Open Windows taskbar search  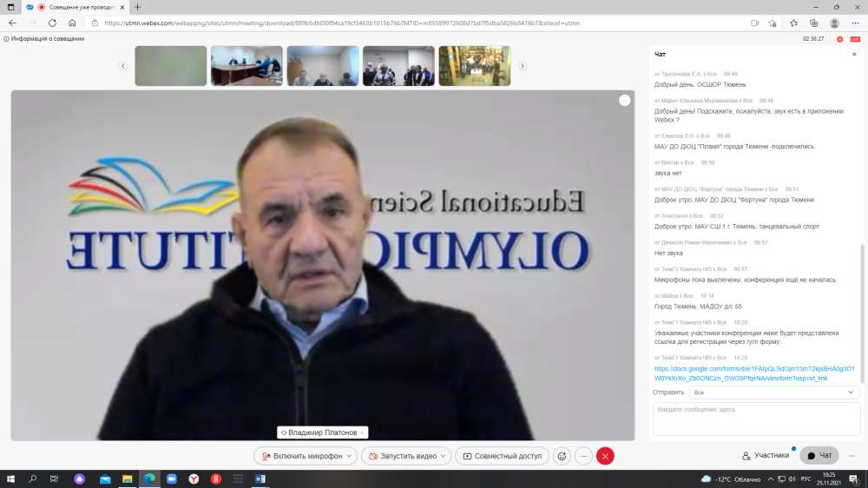[33, 479]
